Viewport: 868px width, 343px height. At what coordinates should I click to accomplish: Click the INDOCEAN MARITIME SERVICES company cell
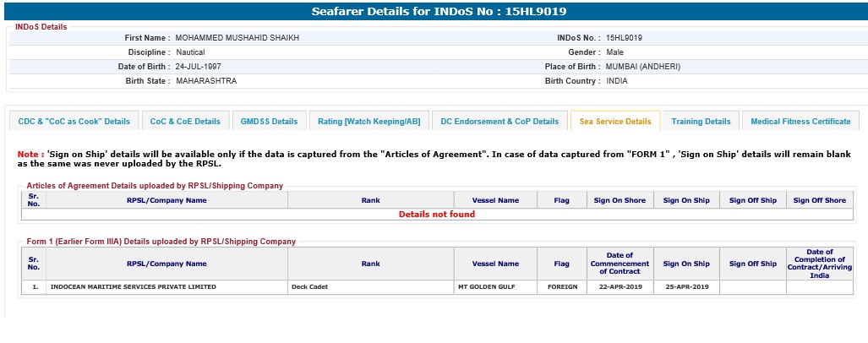pos(134,287)
